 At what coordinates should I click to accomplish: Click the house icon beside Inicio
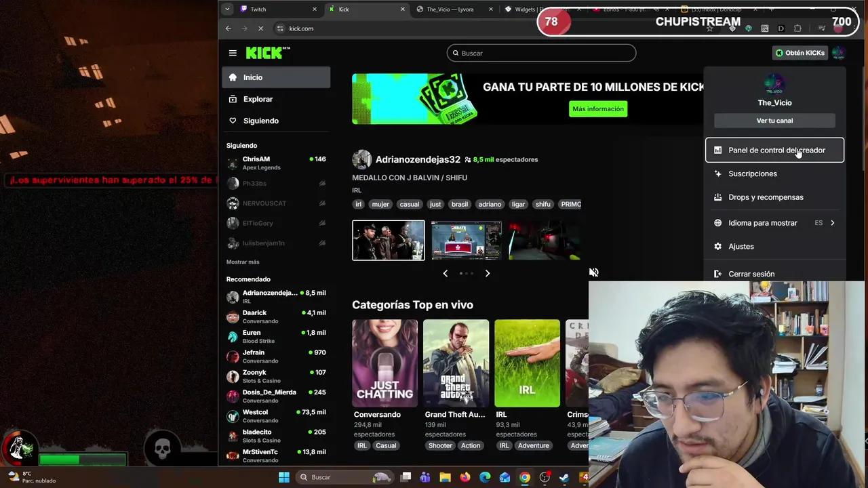233,77
